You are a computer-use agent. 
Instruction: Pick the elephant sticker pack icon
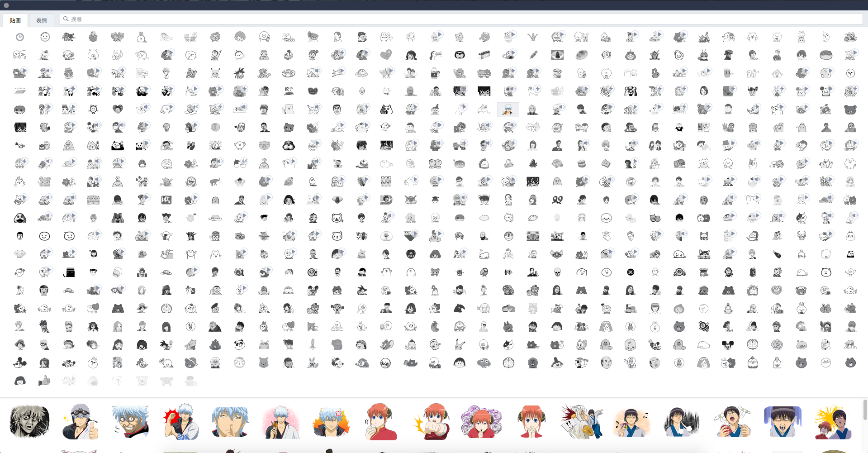click(x=215, y=182)
